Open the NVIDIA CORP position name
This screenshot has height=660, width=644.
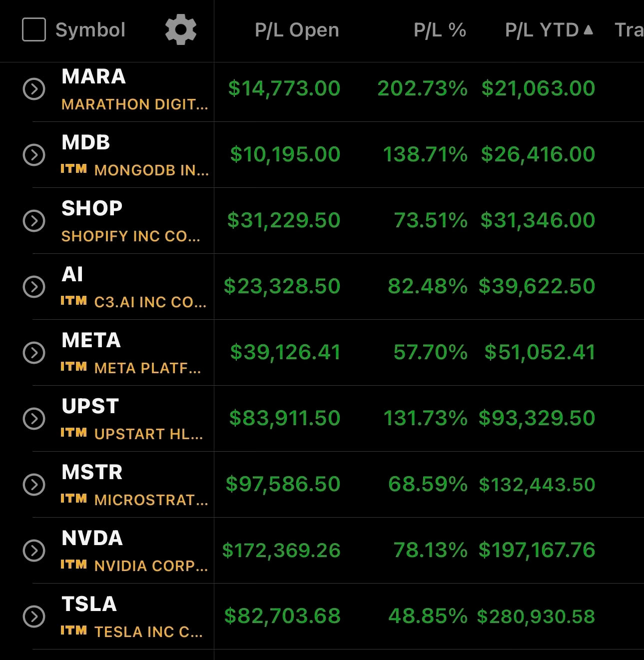151,566
